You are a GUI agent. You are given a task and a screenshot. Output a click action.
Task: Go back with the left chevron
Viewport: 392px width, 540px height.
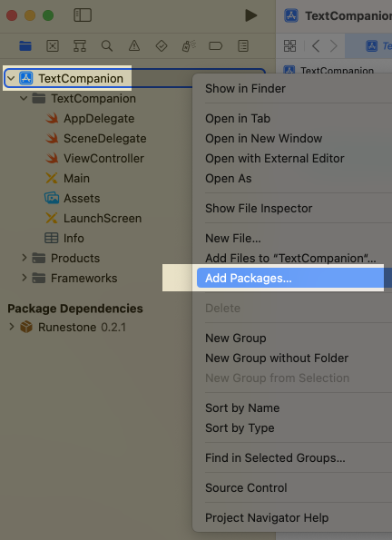pos(316,45)
